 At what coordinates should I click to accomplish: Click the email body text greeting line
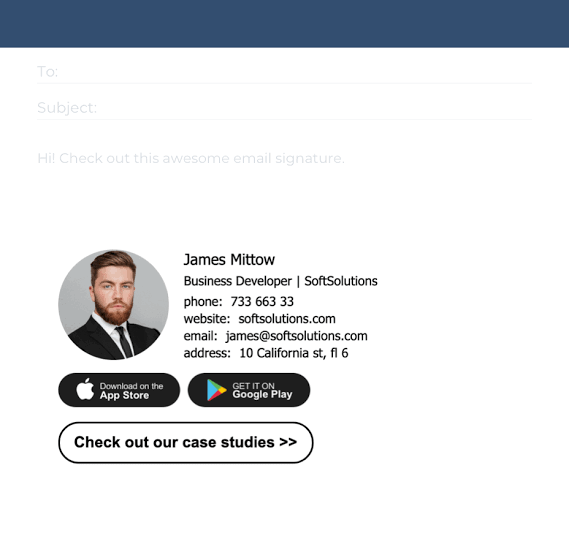click(191, 158)
